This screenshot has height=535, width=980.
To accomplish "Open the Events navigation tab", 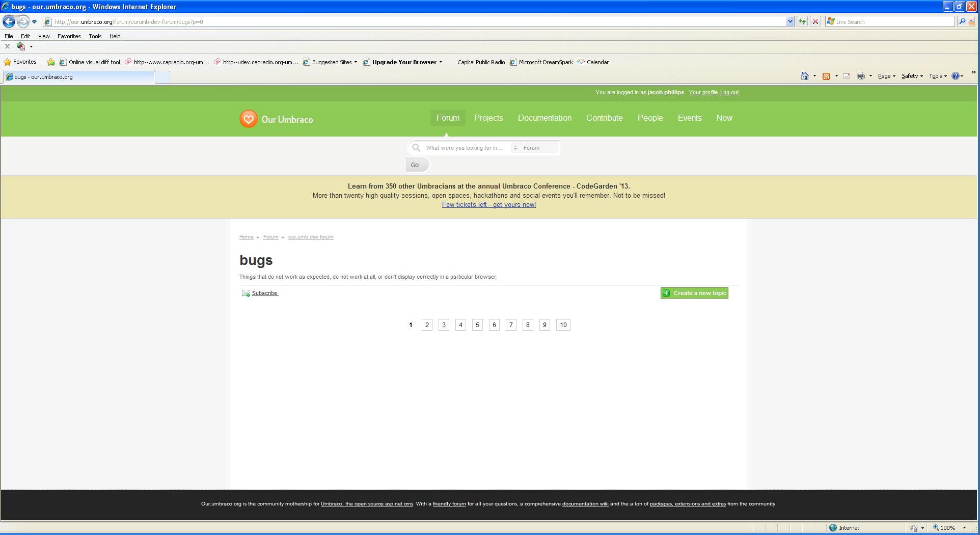I will coord(690,118).
